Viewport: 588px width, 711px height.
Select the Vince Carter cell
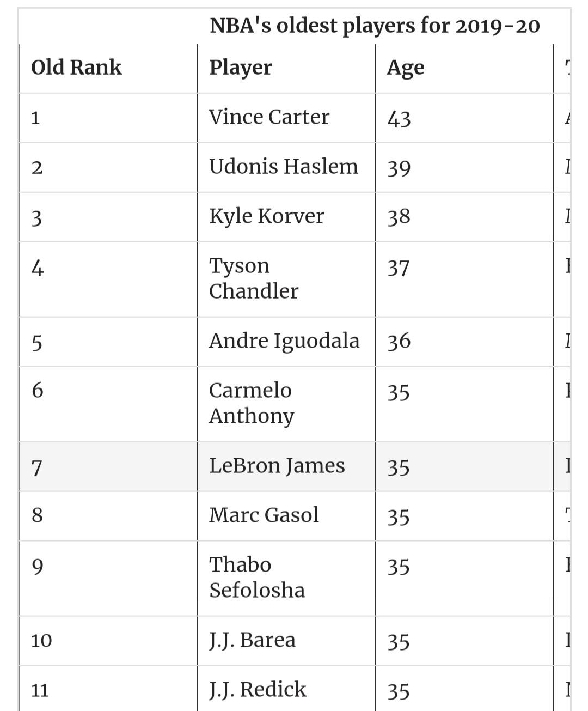tap(286, 118)
